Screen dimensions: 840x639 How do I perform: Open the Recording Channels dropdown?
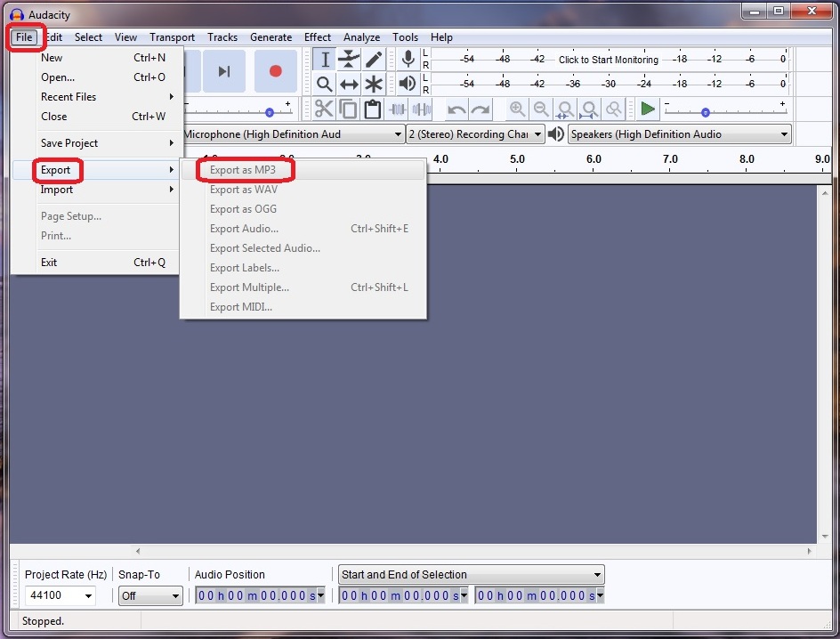click(x=475, y=133)
